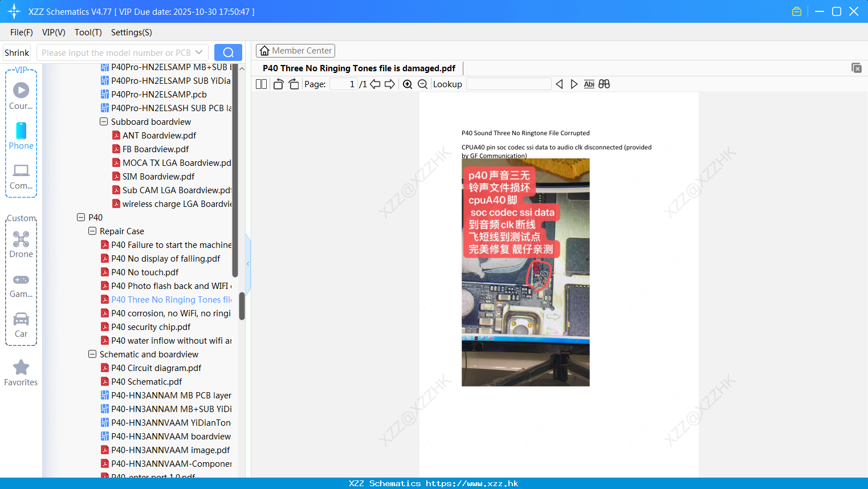Screen dimensions: 868x489
Task: Open P40 No display of falling.pdf
Action: [x=165, y=258]
